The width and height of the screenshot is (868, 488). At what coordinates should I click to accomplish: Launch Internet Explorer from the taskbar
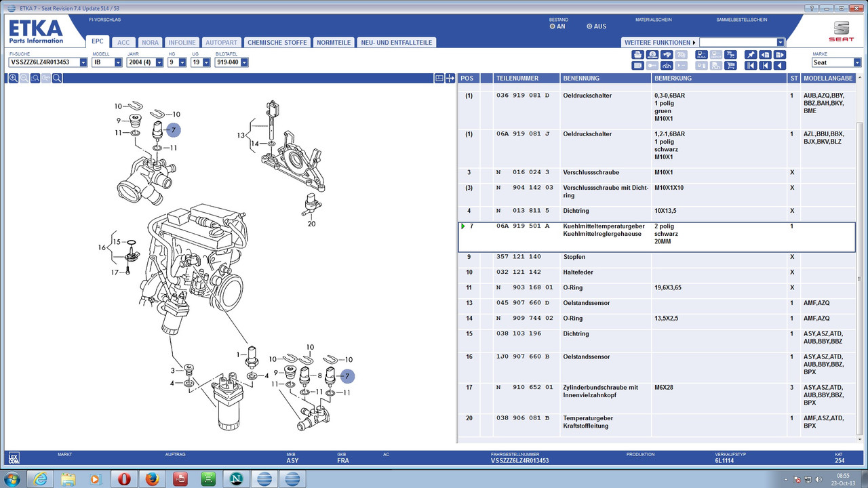(x=41, y=479)
